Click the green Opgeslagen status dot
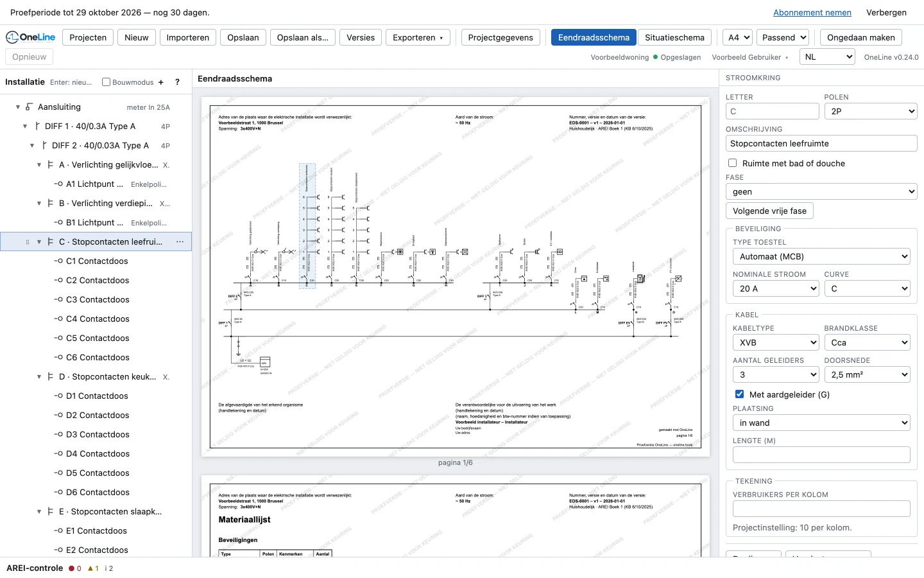 655,57
